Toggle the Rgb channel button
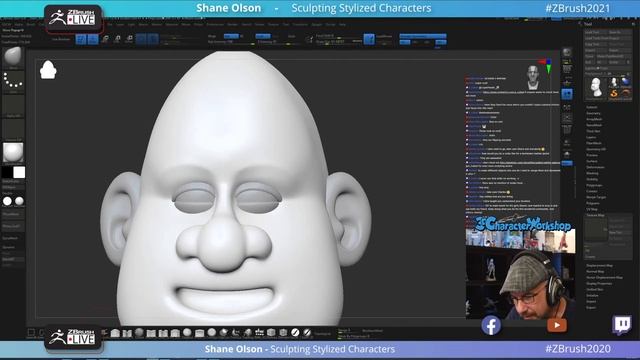 [231, 36]
